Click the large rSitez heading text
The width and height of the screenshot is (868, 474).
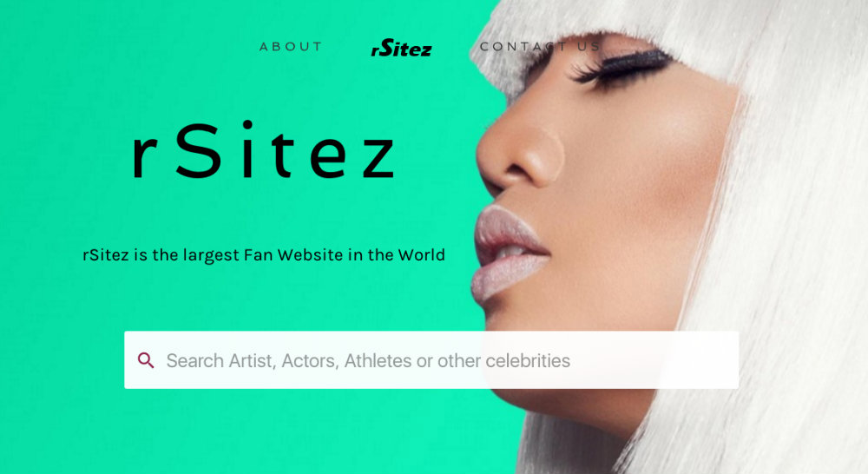[x=264, y=150]
